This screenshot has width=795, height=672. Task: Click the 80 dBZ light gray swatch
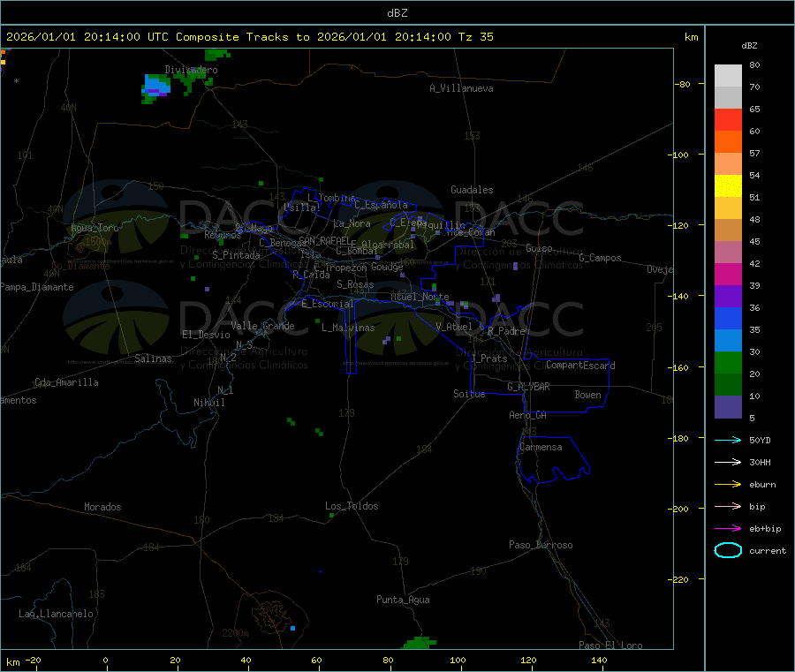click(x=728, y=75)
